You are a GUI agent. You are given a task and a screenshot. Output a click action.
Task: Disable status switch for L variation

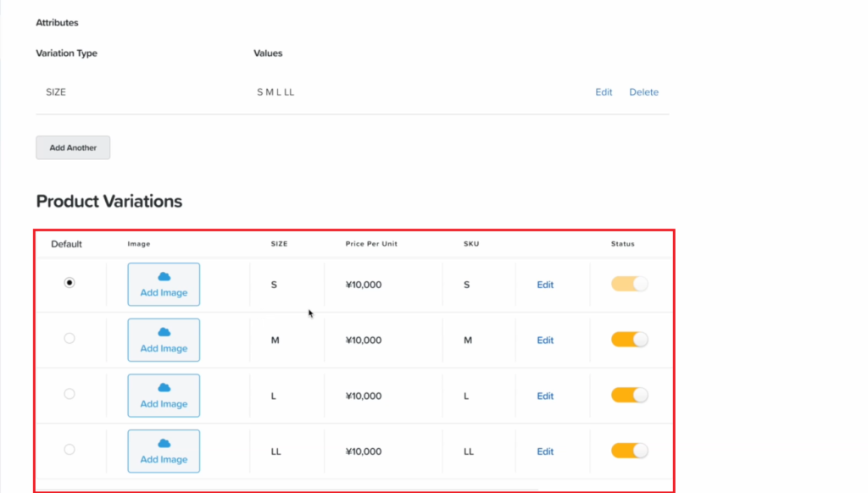(x=630, y=395)
